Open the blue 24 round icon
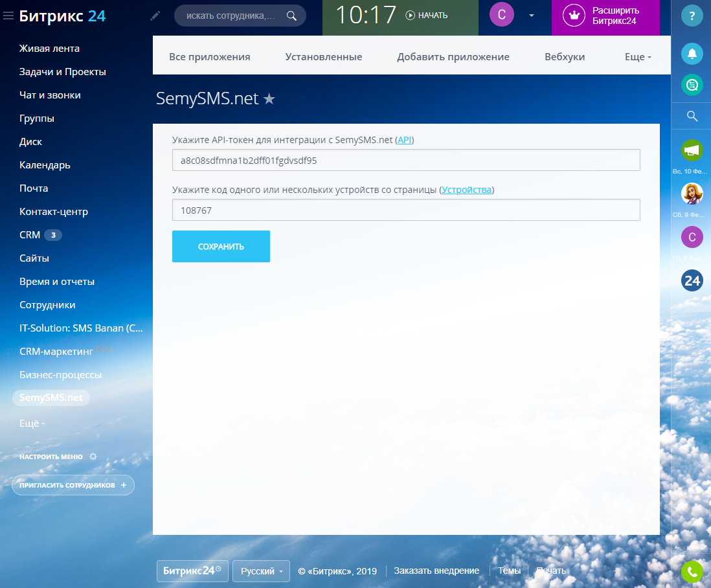 (692, 280)
